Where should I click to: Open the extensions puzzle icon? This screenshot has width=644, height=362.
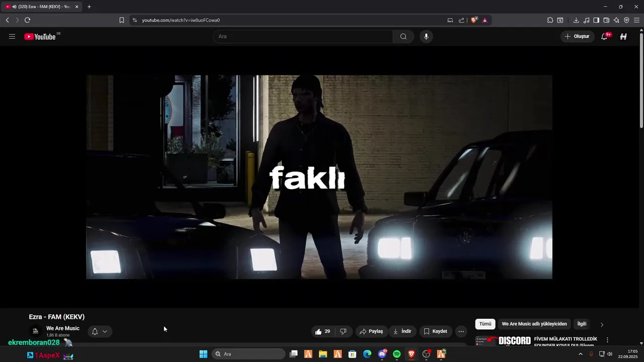[x=550, y=20]
